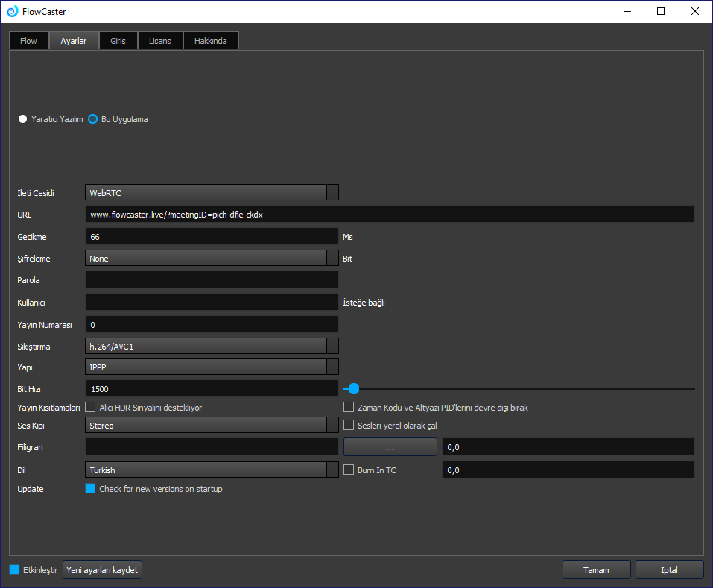Toggle the Etkinleştir checkbox

(14, 569)
